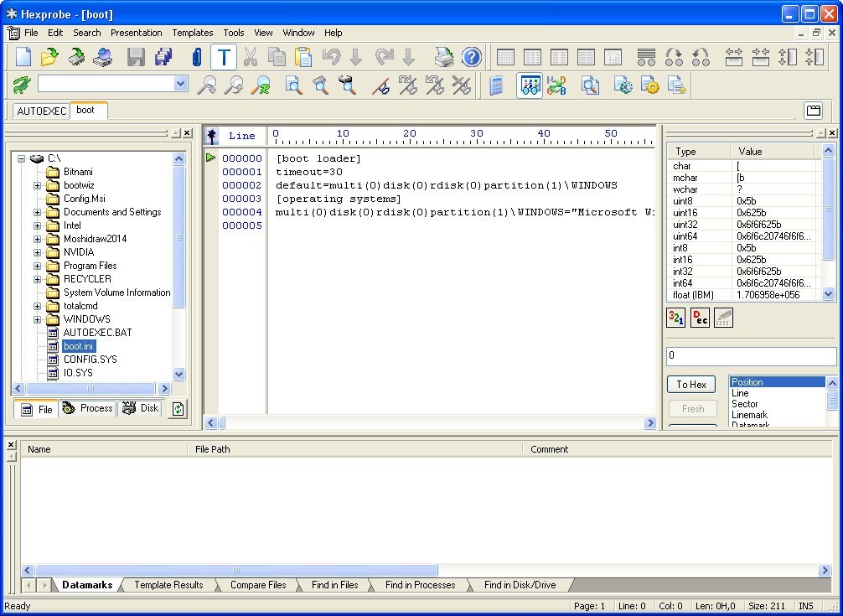
Task: Expand the Intel folder
Action: point(37,225)
